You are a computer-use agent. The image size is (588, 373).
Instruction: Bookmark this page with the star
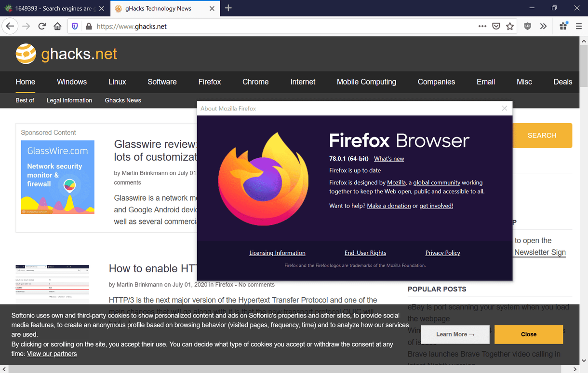[x=510, y=26]
